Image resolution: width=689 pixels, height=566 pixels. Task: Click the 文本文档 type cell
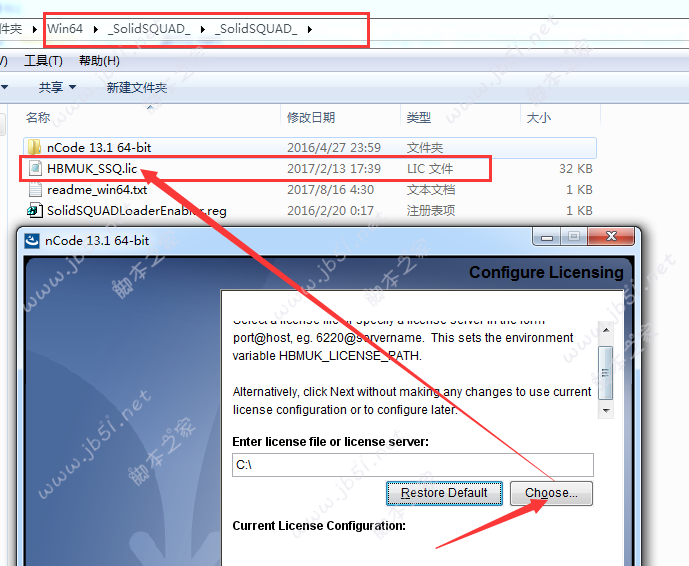[431, 189]
